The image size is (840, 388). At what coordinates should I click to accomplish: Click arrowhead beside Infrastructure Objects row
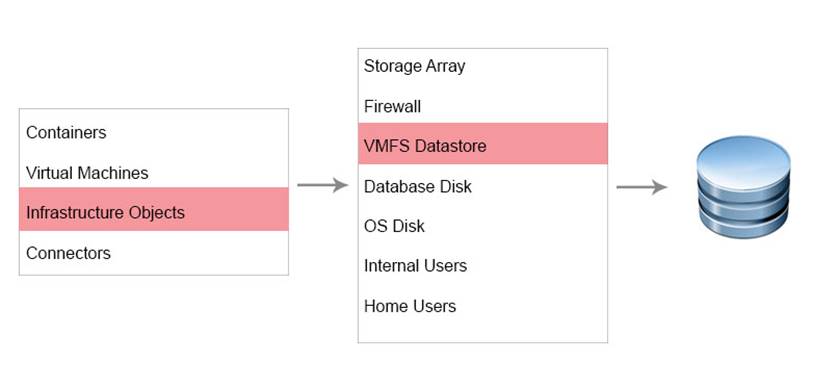point(340,185)
